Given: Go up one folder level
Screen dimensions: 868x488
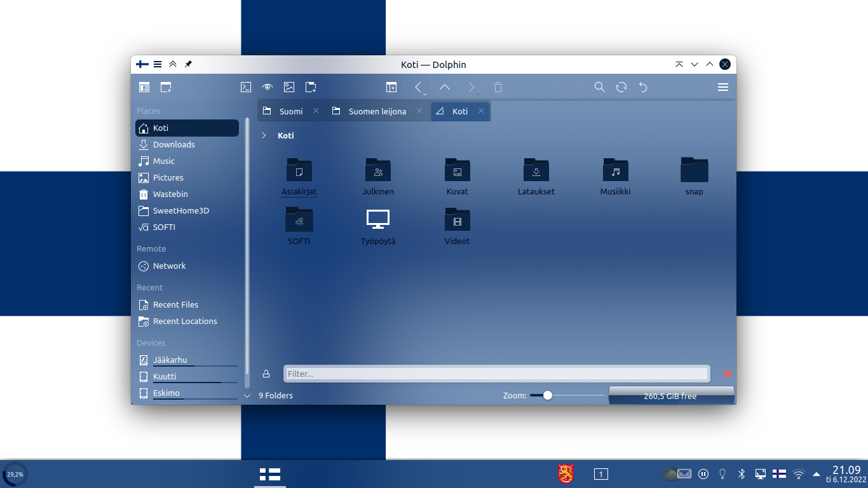Looking at the screenshot, I should [x=445, y=87].
